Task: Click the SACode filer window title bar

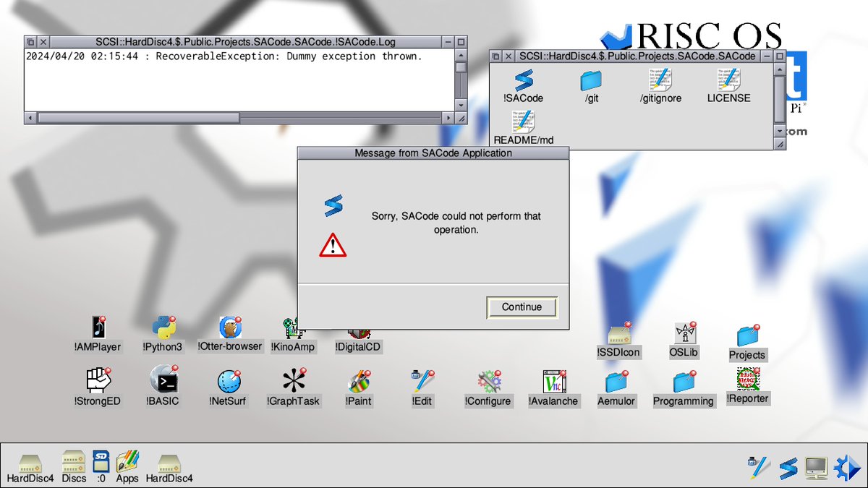Action: (637, 56)
